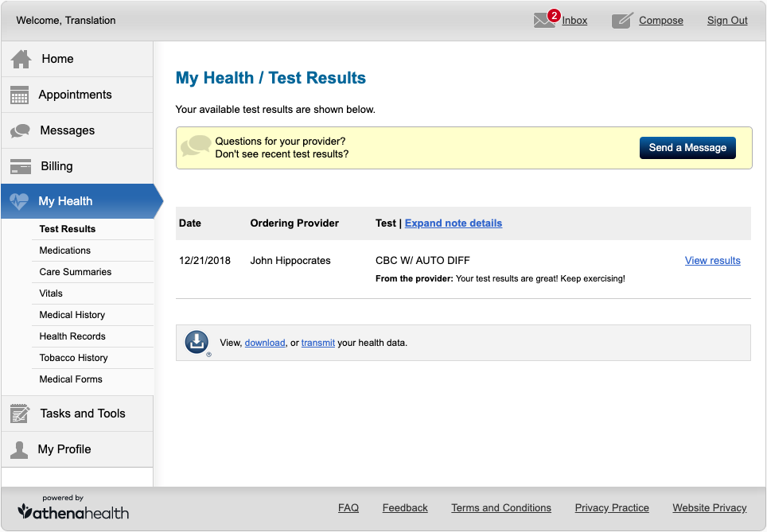Click the Date column header
The width and height of the screenshot is (767, 532).
tap(190, 223)
